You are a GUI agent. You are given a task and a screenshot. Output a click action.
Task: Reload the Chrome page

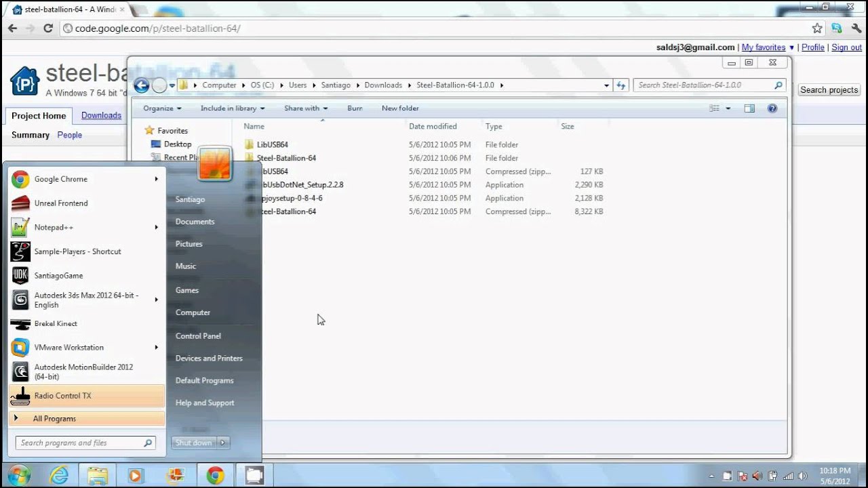[x=47, y=28]
